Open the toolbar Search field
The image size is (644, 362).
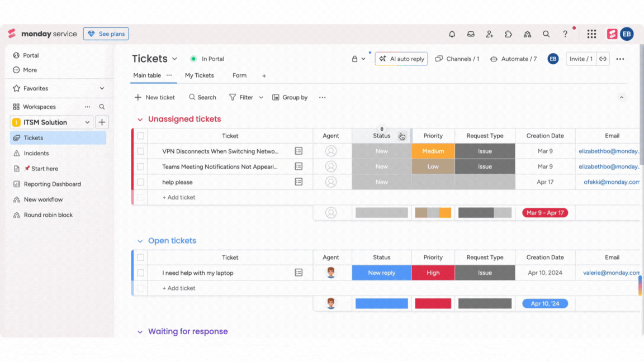click(202, 97)
